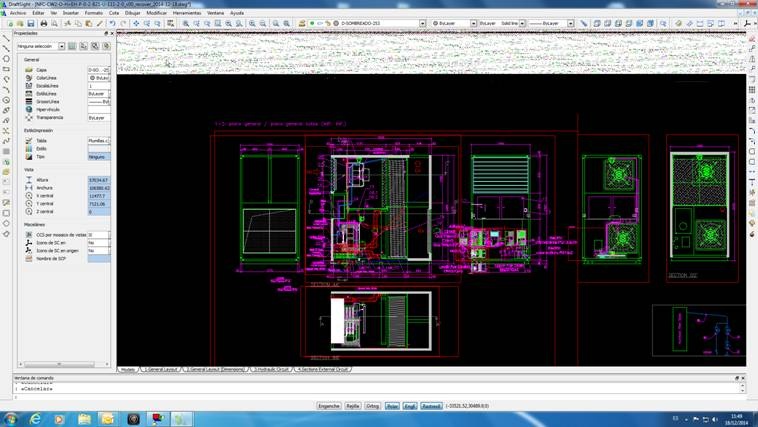Click the EscalaLínea value field
Image resolution: width=758 pixels, height=427 pixels.
click(99, 86)
